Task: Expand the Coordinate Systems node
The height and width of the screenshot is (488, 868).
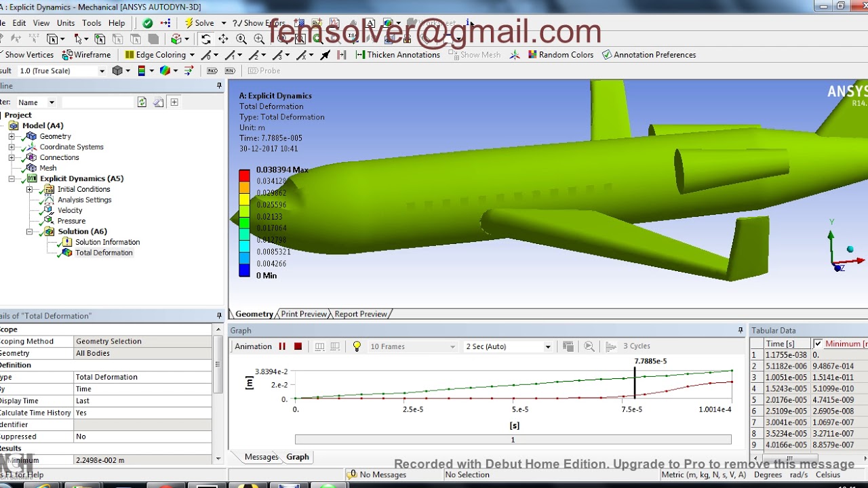Action: (x=12, y=147)
